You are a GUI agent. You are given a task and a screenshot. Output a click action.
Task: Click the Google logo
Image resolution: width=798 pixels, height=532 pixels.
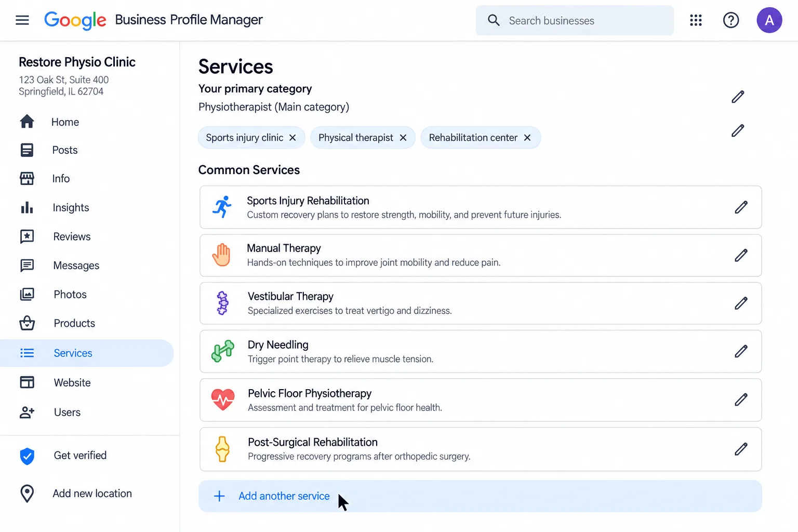[x=75, y=20]
